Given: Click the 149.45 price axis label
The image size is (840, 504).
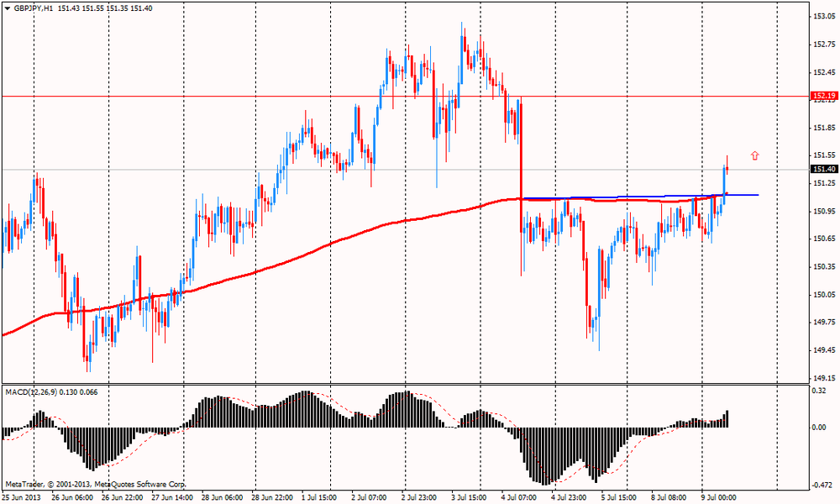Looking at the screenshot, I should tap(825, 349).
